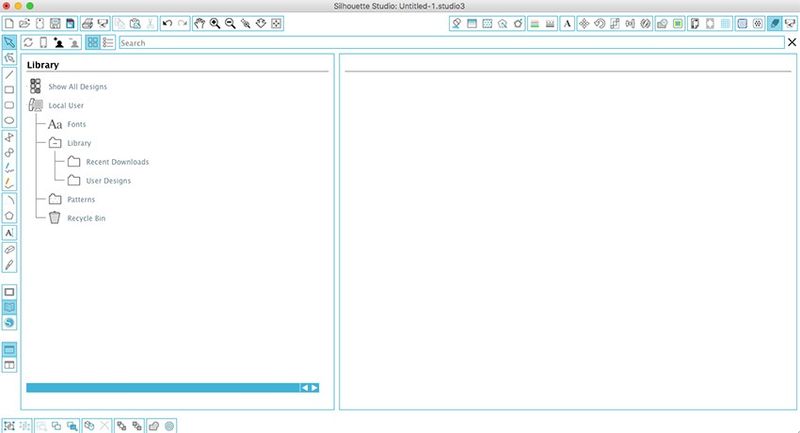Select the Draw an Arc tool
This screenshot has width=800, height=433.
(x=9, y=200)
